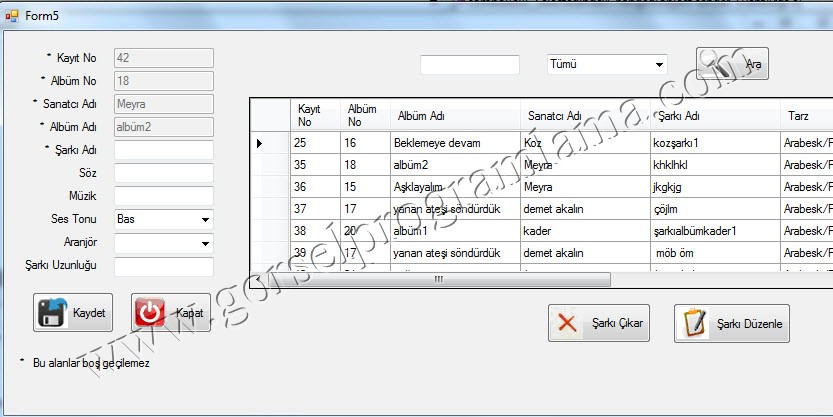Click in the Söz input field
The width and height of the screenshot is (833, 417).
164,173
